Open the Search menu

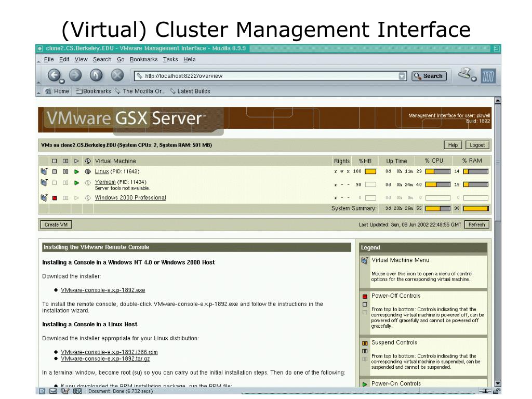[x=102, y=59]
